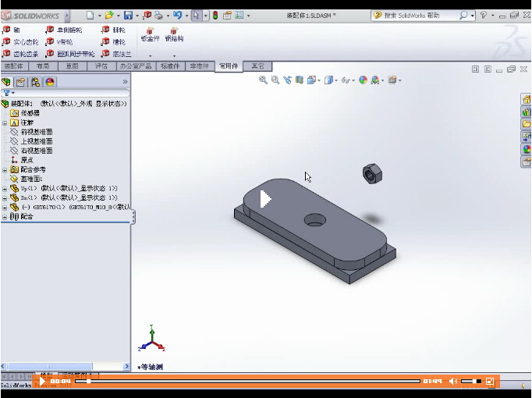Insert the 实心齿轮 component

click(x=20, y=42)
